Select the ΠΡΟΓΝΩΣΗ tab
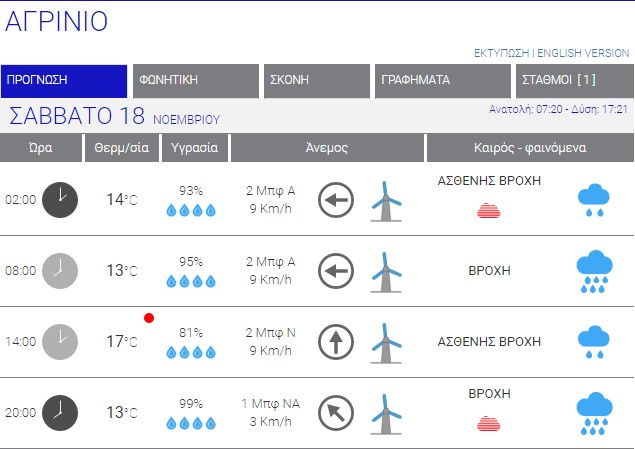 [64, 80]
